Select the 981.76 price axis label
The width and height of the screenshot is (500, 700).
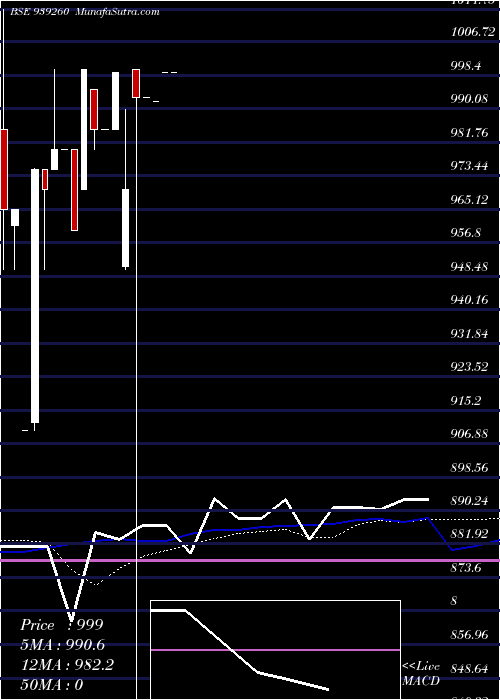(469, 133)
